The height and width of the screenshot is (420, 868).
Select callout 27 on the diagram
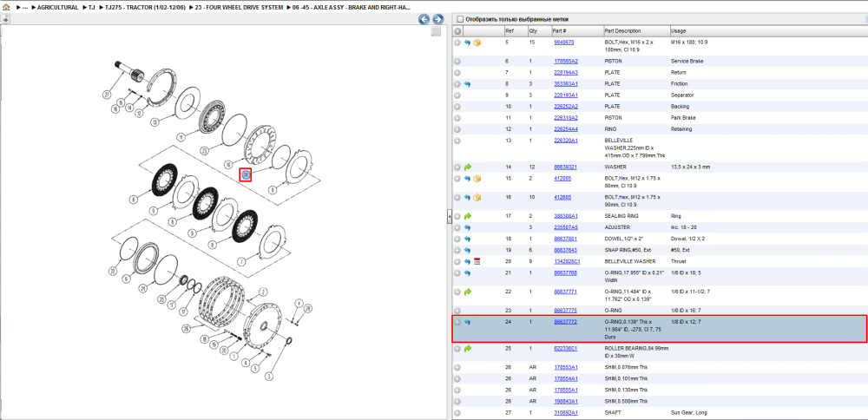(x=108, y=95)
